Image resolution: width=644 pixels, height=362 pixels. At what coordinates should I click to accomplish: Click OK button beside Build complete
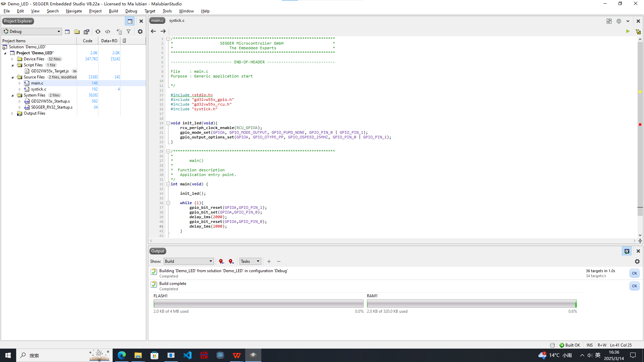pos(634,286)
